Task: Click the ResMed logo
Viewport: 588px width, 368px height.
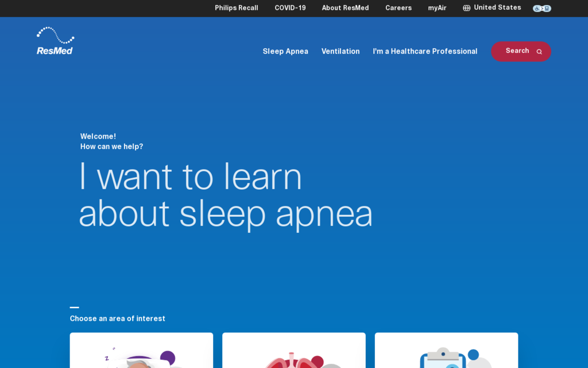Action: pos(55,41)
